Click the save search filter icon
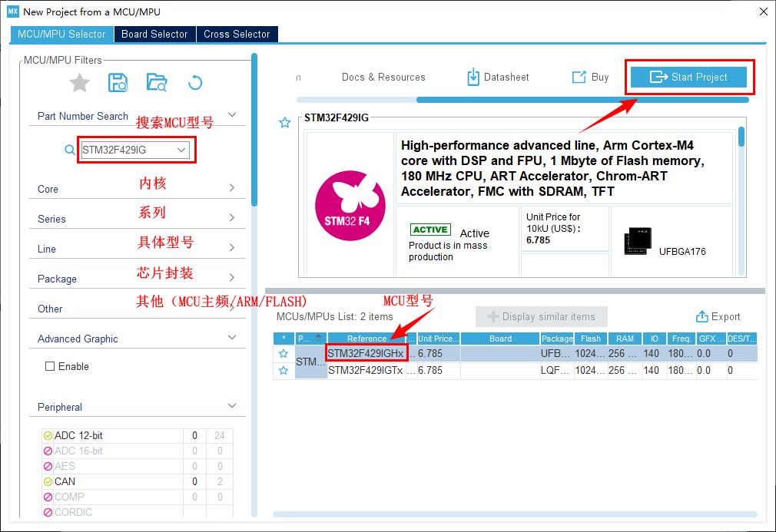The width and height of the screenshot is (776, 532). (118, 83)
